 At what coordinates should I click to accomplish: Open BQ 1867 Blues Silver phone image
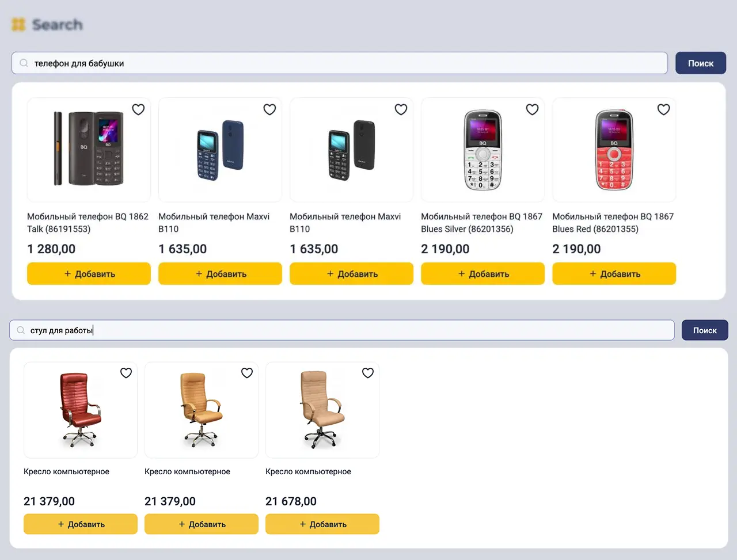click(x=483, y=150)
